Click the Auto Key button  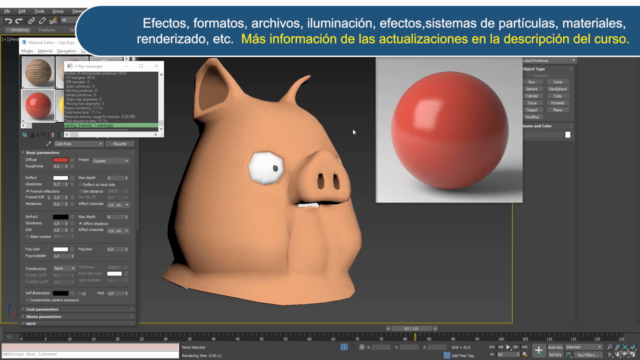click(x=555, y=347)
